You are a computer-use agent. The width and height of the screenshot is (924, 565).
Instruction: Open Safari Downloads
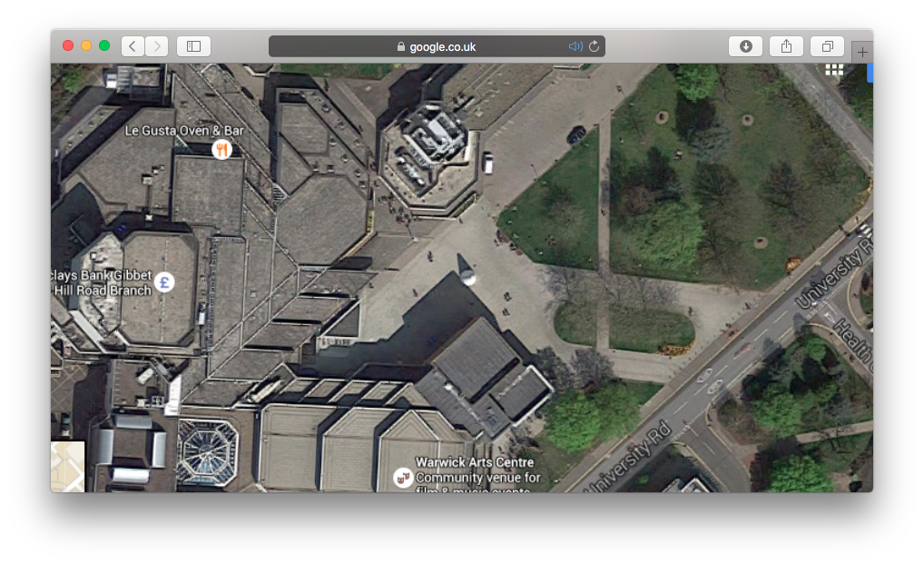tap(745, 45)
